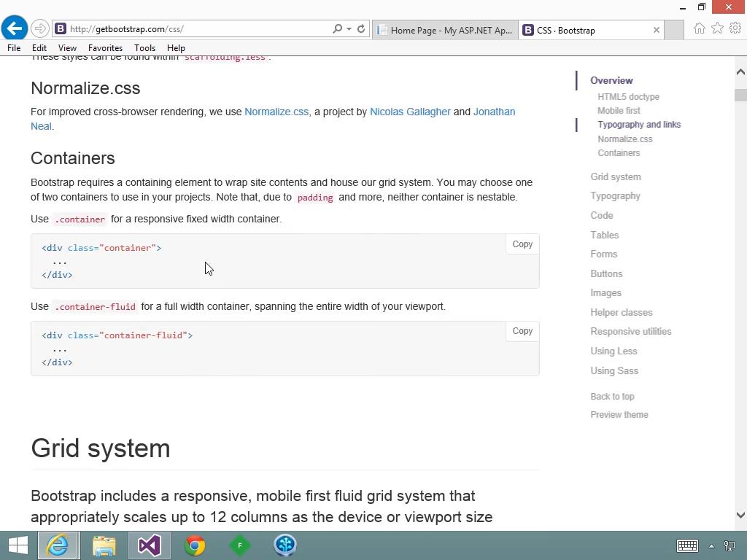Screen dimensions: 747x560
Task: Open the green diamond F taskbar app
Action: [239, 545]
